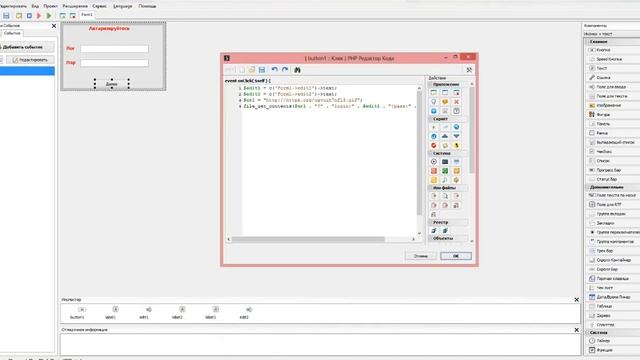Click the light bulb action icon under Приложение
Image resolution: width=640 pixels, height=360 pixels.
click(433, 102)
